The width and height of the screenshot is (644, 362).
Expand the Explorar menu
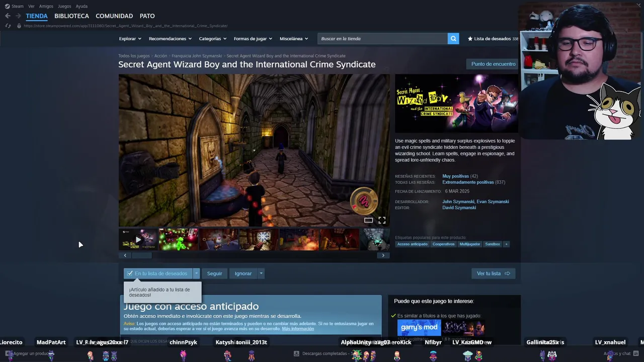pyautogui.click(x=130, y=39)
